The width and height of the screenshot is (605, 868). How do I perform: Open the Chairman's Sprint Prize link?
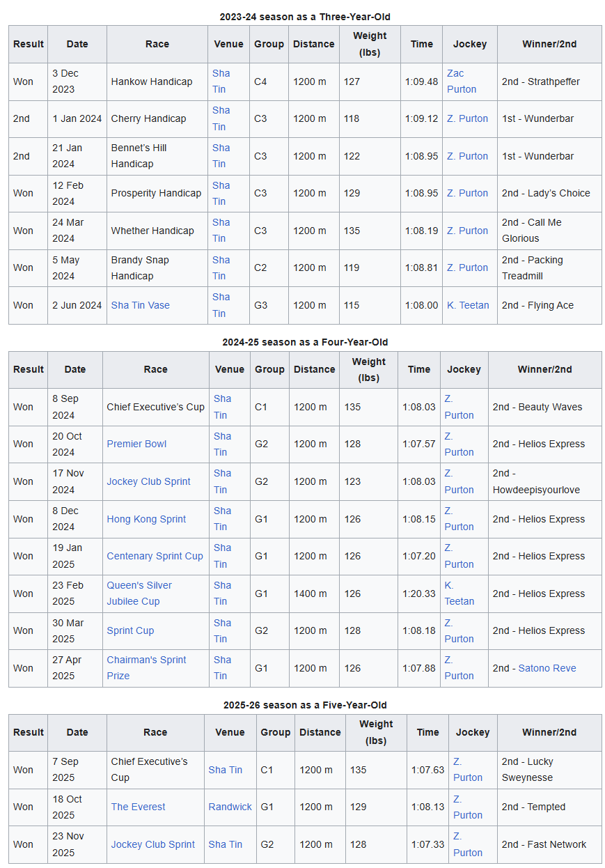click(146, 668)
